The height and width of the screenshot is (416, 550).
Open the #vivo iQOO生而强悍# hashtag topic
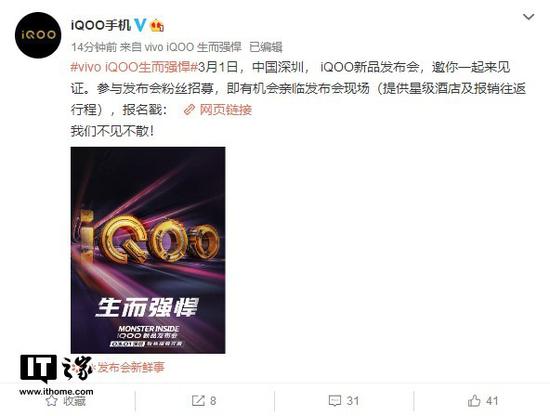click(x=135, y=67)
